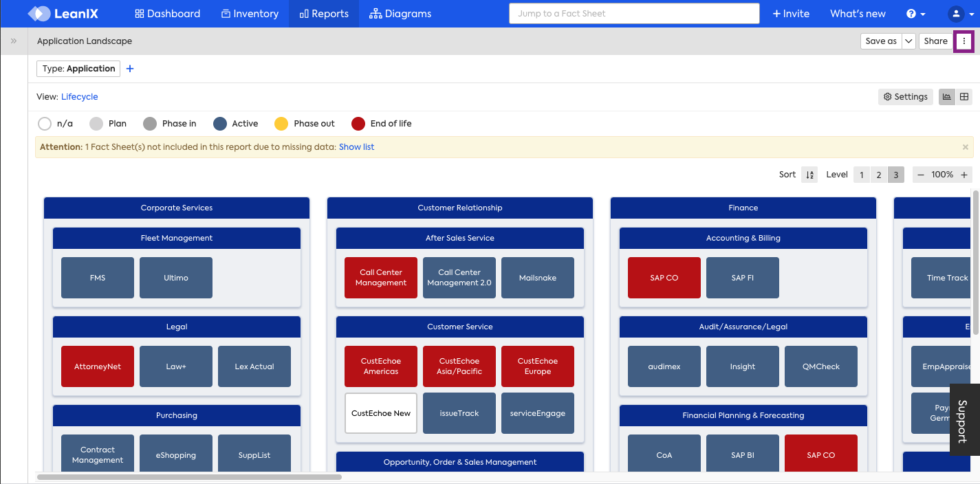
Task: Select the Lex Actual tile
Action: [x=254, y=366]
